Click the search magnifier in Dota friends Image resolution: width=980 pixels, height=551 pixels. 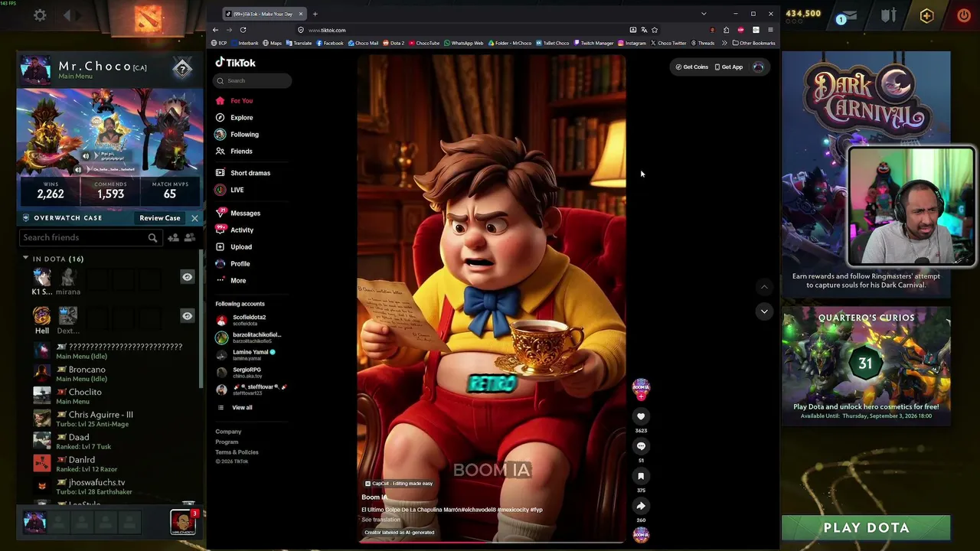click(152, 238)
